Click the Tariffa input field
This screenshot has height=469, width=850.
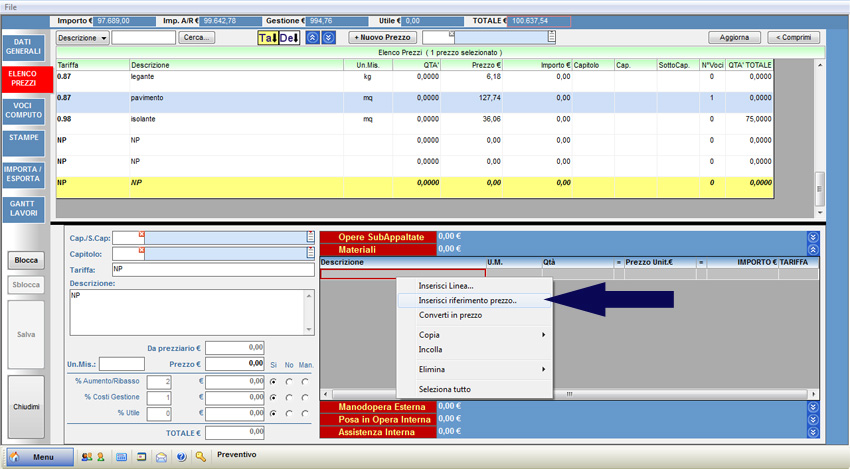click(212, 270)
